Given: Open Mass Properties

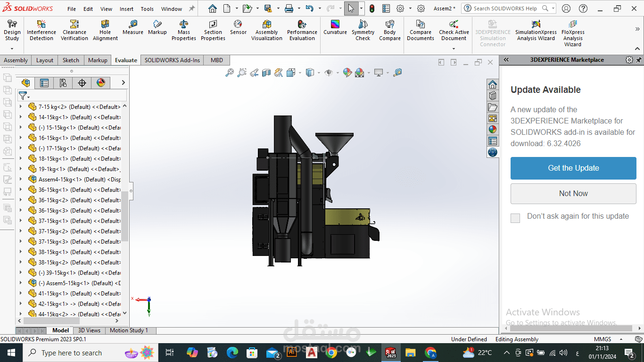Looking at the screenshot, I should (x=184, y=31).
